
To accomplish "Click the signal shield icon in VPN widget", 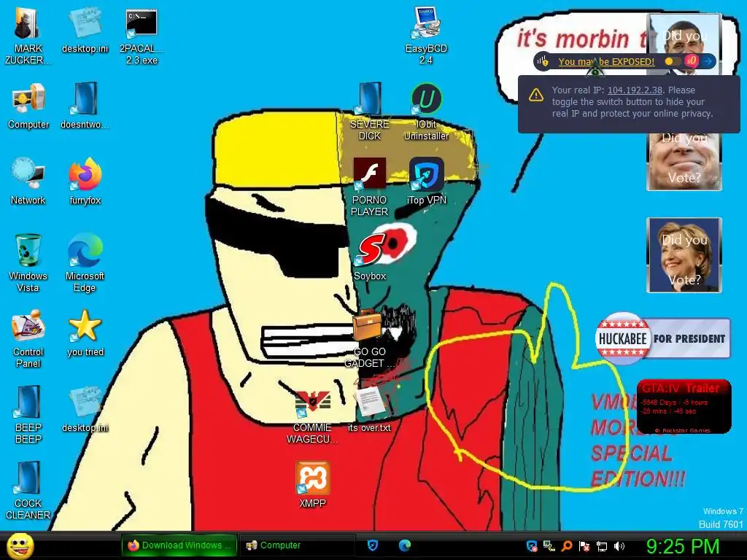I will (x=543, y=61).
